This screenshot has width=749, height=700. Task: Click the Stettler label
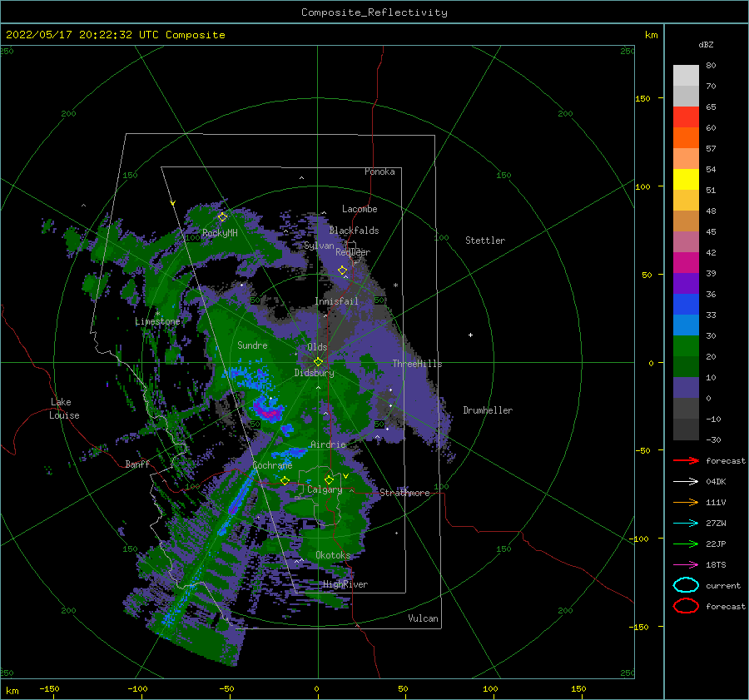click(485, 241)
